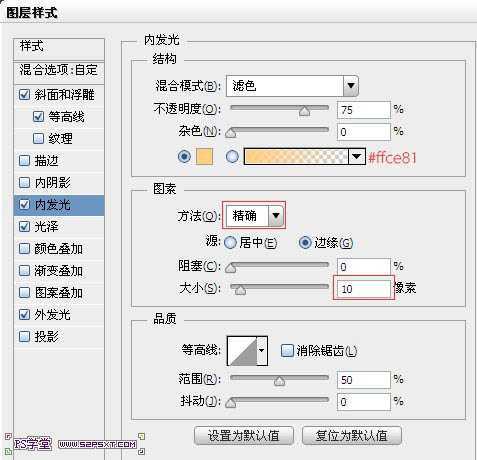
Task: Select the solid color radio button
Action: click(x=184, y=156)
